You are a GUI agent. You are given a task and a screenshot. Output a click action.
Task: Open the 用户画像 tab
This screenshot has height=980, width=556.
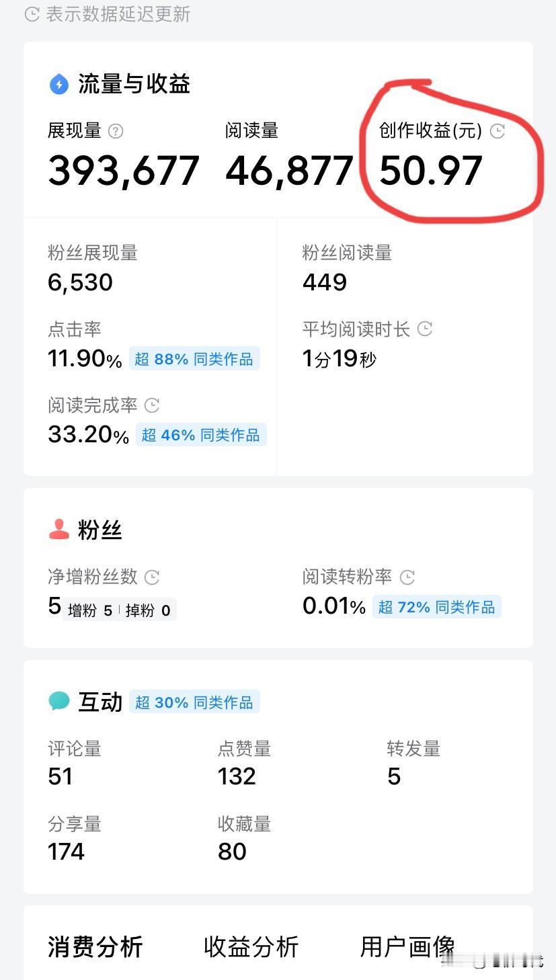[x=408, y=946]
